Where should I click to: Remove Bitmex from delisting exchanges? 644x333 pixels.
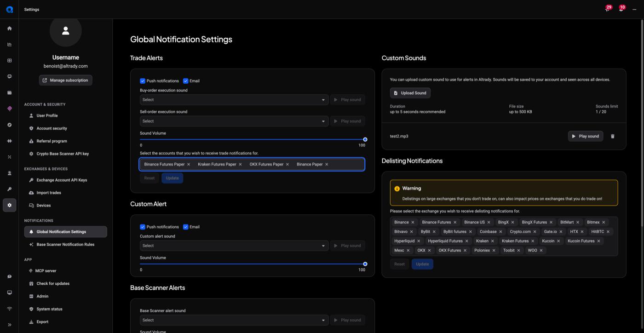(x=604, y=222)
